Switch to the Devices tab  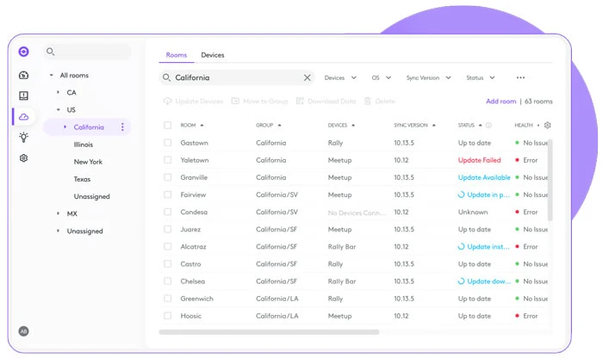[213, 55]
